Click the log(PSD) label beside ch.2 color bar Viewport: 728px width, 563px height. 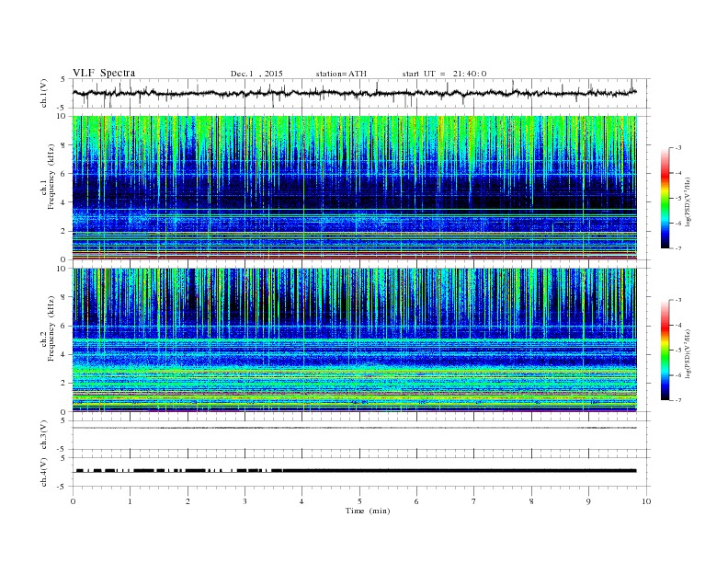point(688,353)
